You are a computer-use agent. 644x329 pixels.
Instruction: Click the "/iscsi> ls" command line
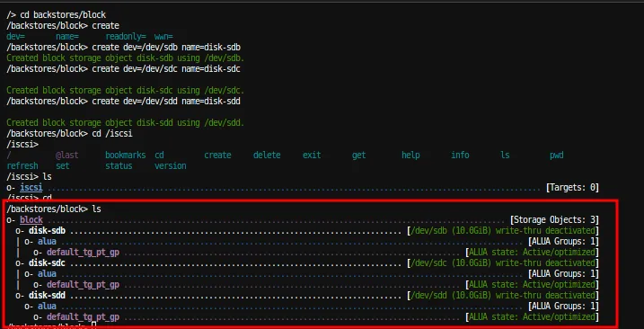coord(29,176)
